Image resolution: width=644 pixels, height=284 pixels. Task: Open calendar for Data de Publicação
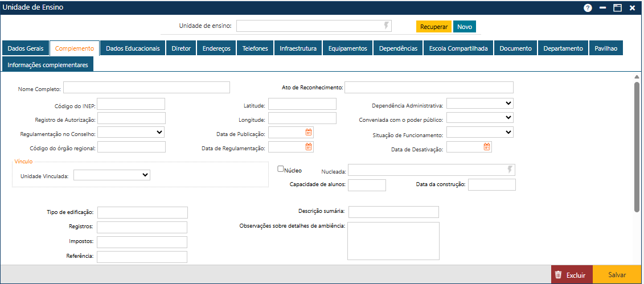tap(309, 132)
